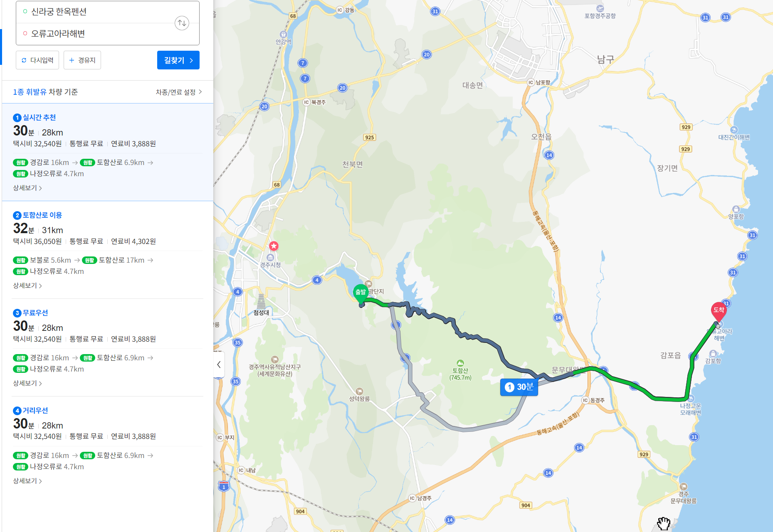Click the 다시입력 reset button

coord(37,60)
